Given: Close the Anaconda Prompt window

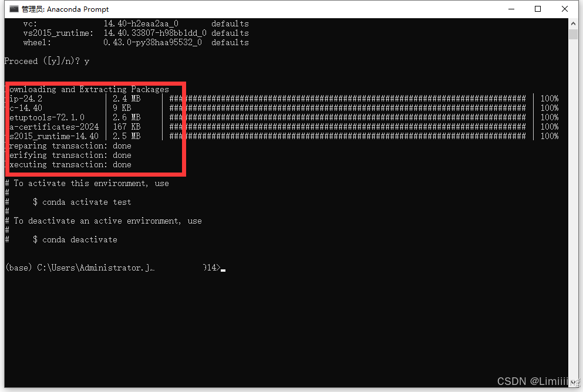Looking at the screenshot, I should pos(564,9).
